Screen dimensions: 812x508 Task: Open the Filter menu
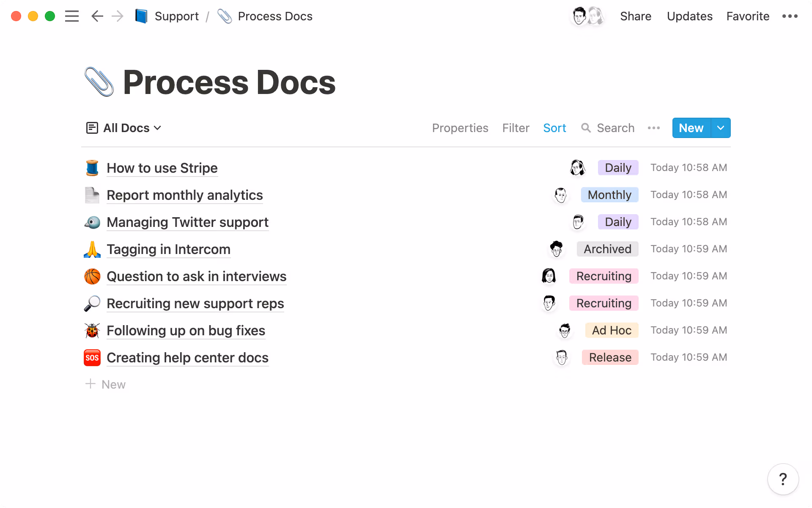coord(516,128)
